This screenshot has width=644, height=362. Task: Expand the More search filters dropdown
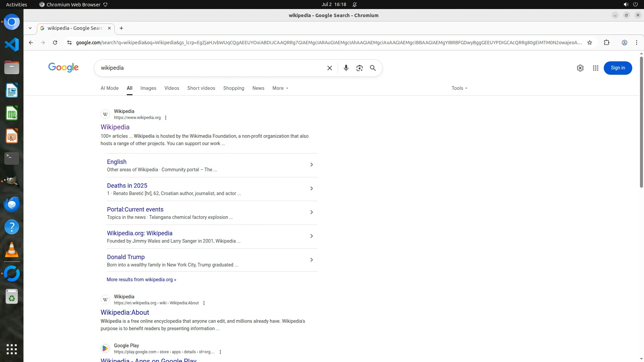pos(280,88)
